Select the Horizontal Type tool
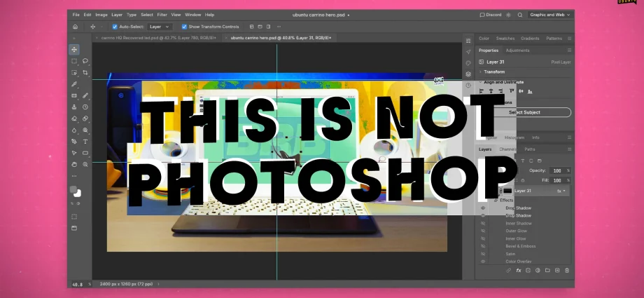Image resolution: width=644 pixels, height=298 pixels. 85,141
